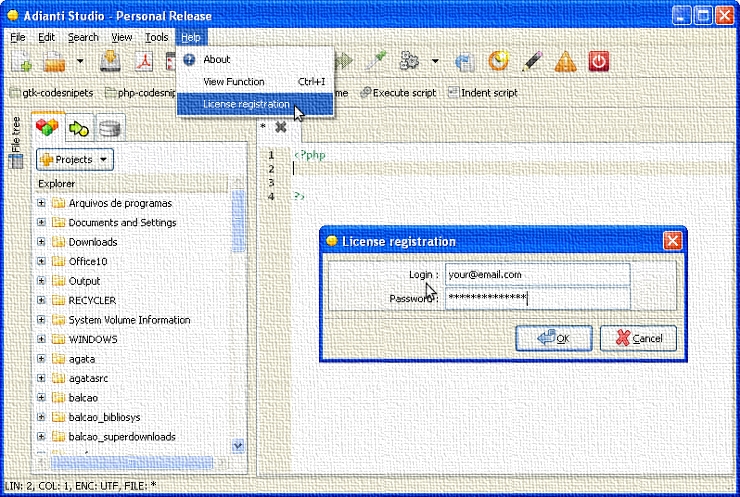Viewport: 740px width, 497px height.
Task: Expand the Output folder node
Action: (x=41, y=281)
